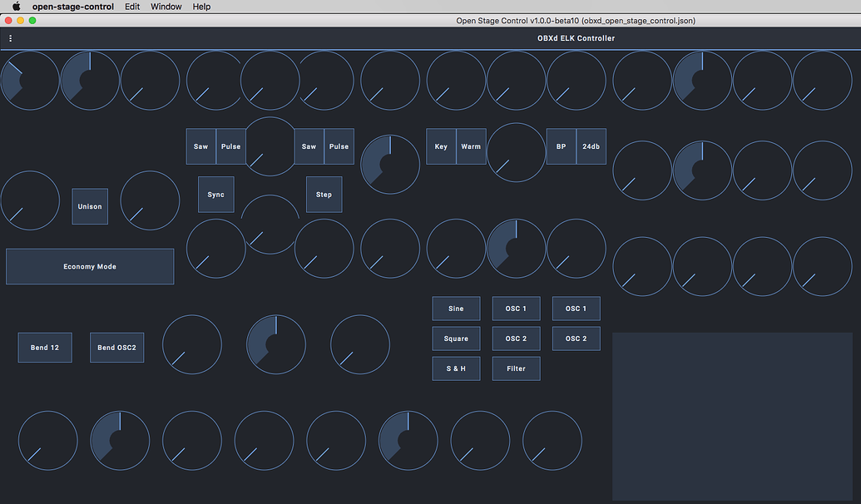Click the half-filled knob right of the second Pulse button
Screen dimensions: 861x504
coord(390,165)
